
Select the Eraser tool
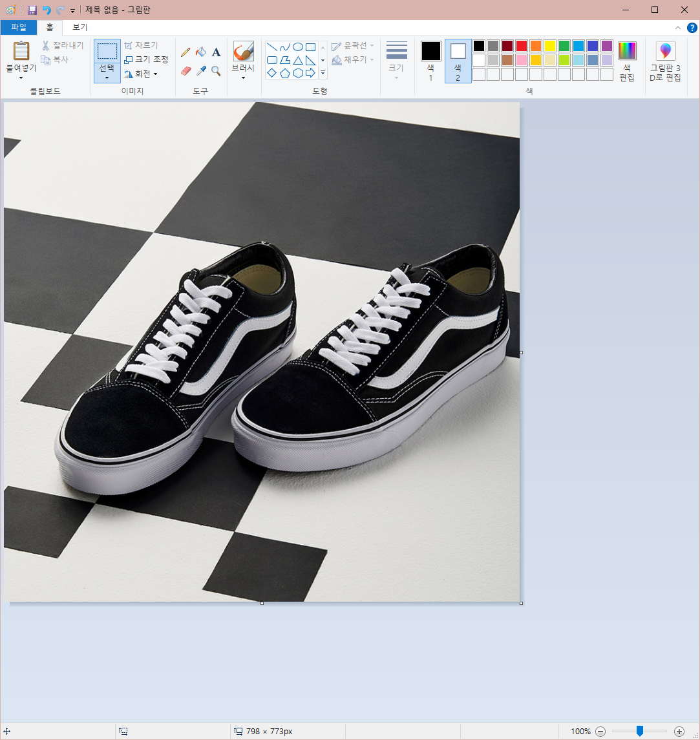tap(186, 71)
